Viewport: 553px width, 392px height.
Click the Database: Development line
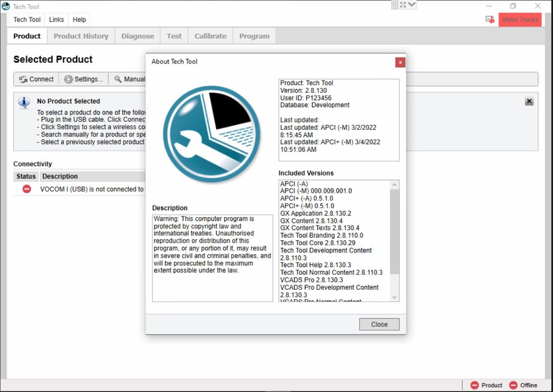315,105
